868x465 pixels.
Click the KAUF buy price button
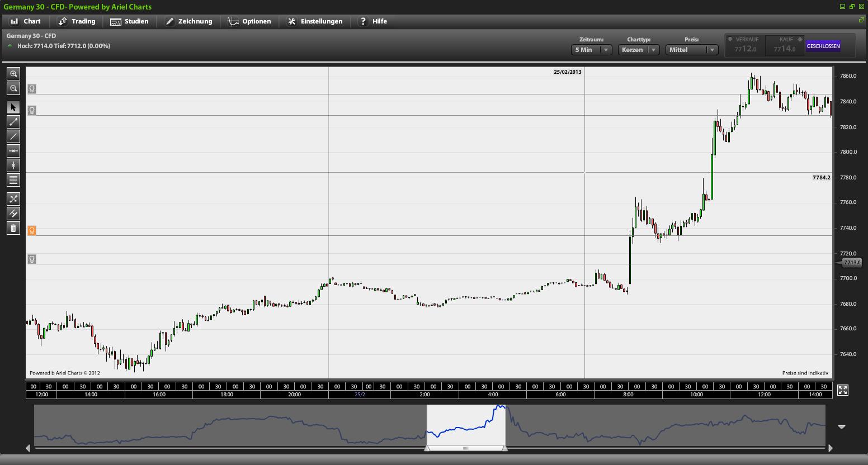click(x=785, y=46)
